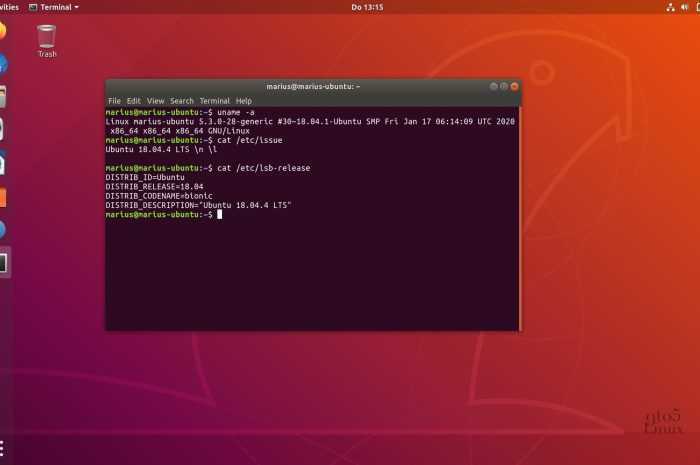This screenshot has width=700, height=465.
Task: Click the terminal window scrollbar
Action: pos(520,219)
